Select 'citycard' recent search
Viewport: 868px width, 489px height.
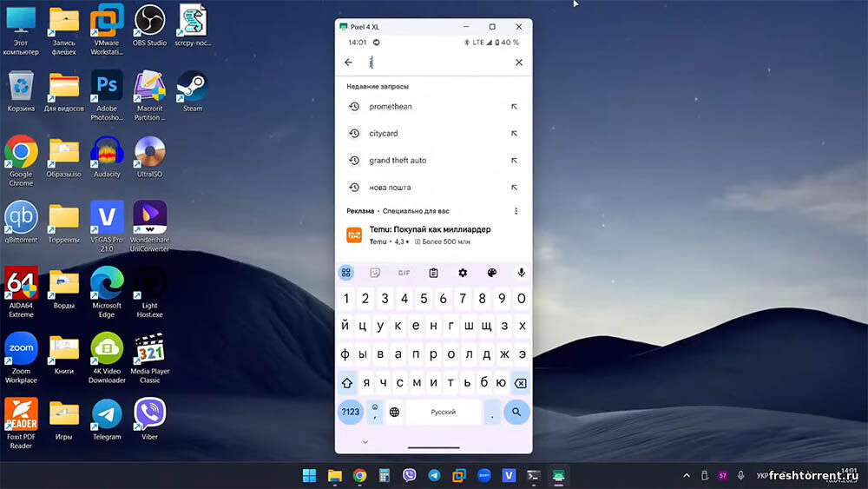[x=384, y=134]
